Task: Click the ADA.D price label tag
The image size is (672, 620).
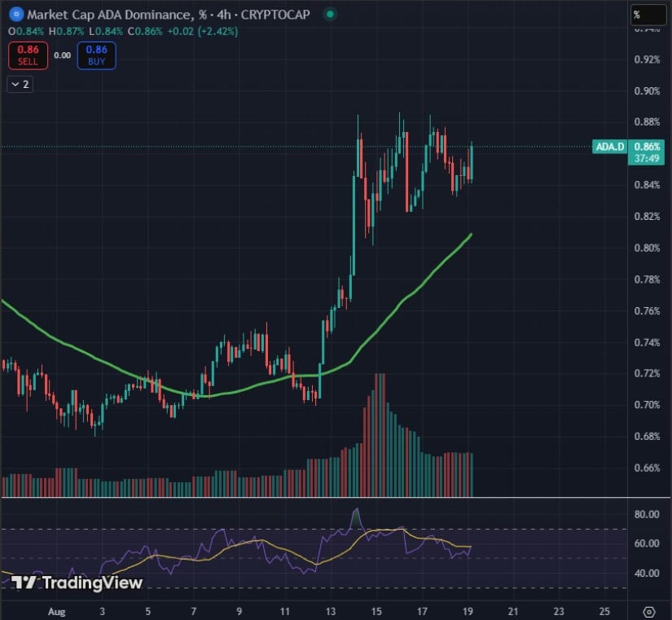Action: [609, 147]
